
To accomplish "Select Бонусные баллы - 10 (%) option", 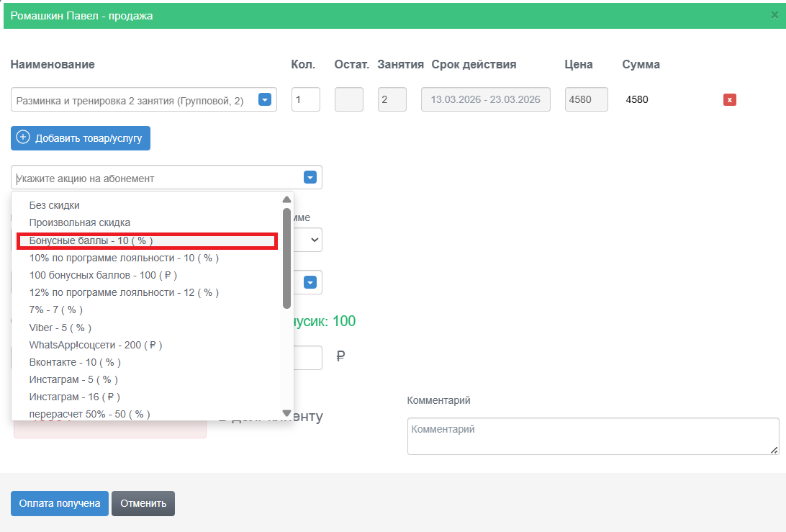I will [147, 240].
